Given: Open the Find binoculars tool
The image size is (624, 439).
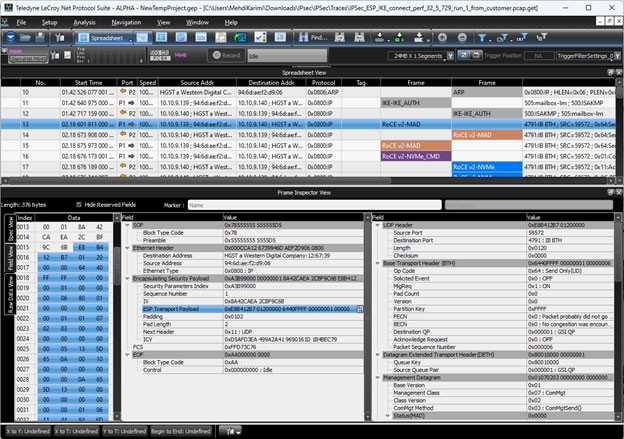Looking at the screenshot, I should point(313,38).
